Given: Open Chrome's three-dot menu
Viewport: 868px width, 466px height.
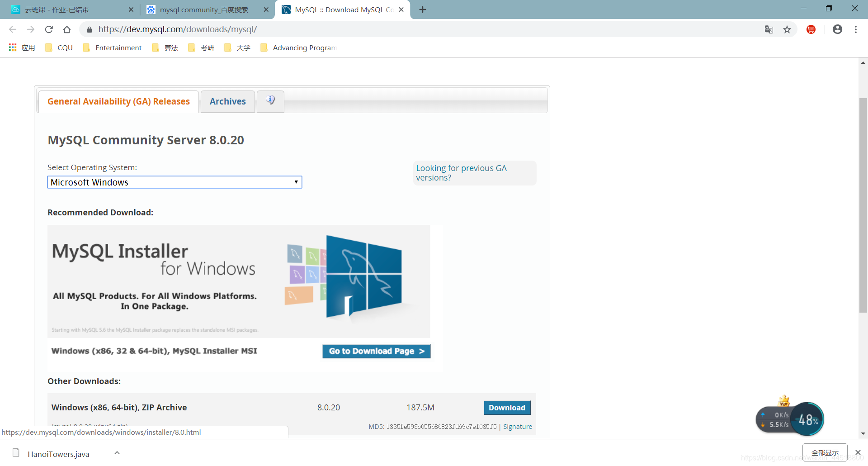Looking at the screenshot, I should click(x=856, y=29).
